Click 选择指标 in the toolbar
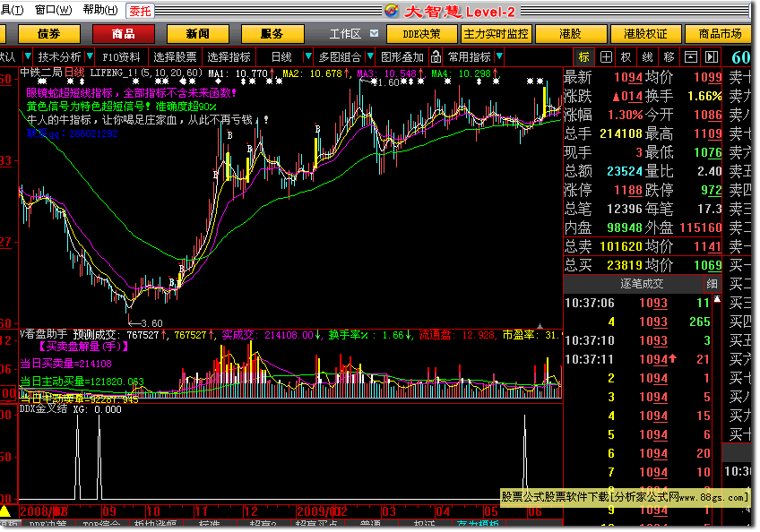 click(229, 57)
